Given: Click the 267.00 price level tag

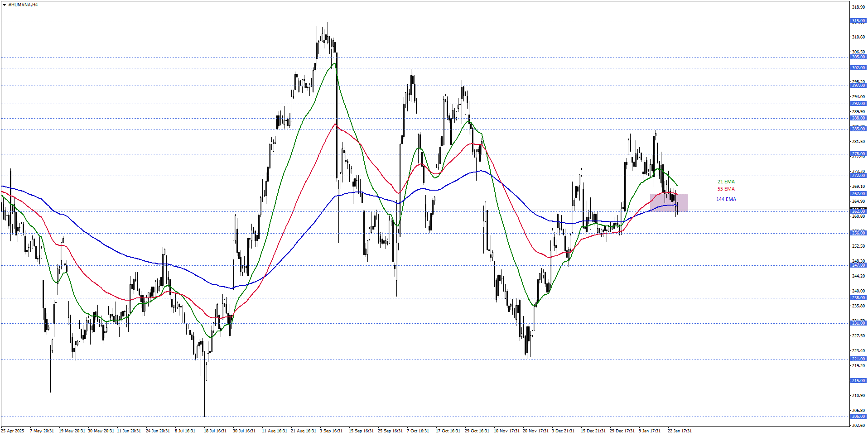Looking at the screenshot, I should (x=858, y=194).
